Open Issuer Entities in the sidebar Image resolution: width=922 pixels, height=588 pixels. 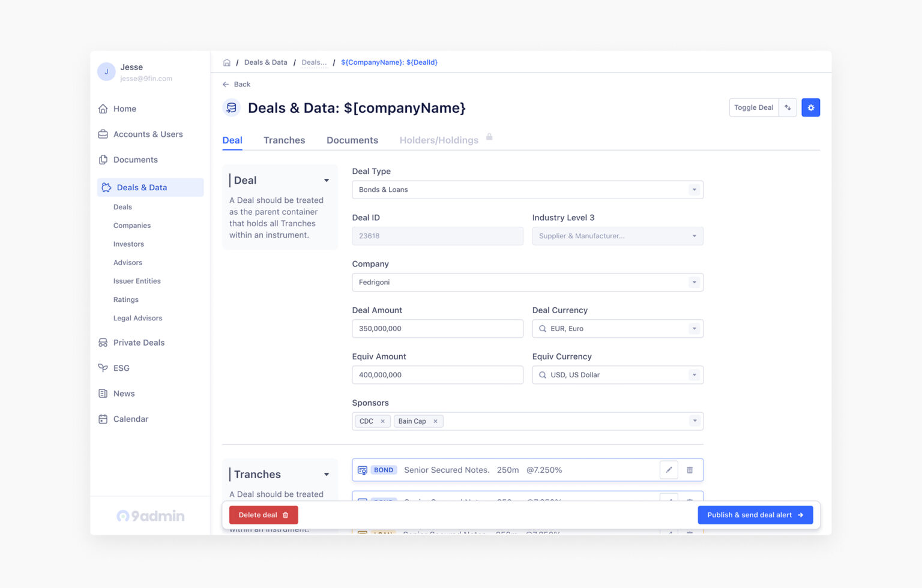pos(137,281)
